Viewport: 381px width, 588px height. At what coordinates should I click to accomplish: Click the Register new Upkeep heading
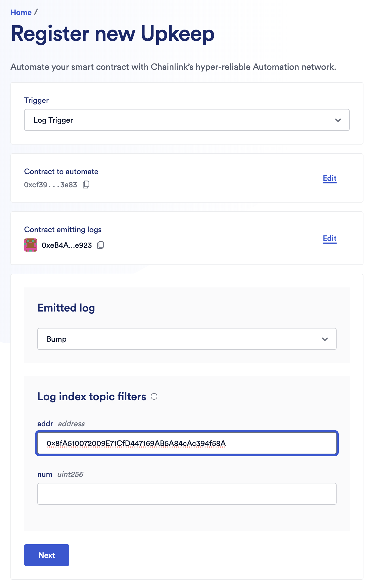113,34
